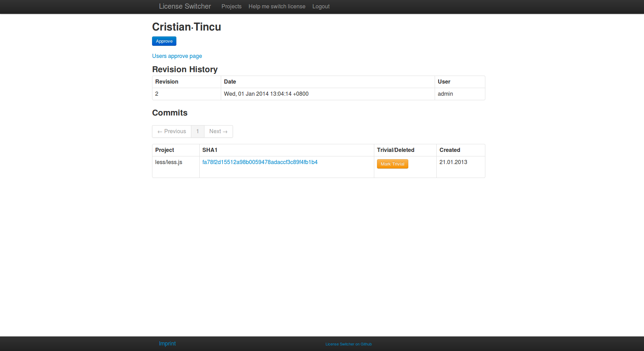
Task: Open the License Switcher home brand link
Action: (185, 6)
